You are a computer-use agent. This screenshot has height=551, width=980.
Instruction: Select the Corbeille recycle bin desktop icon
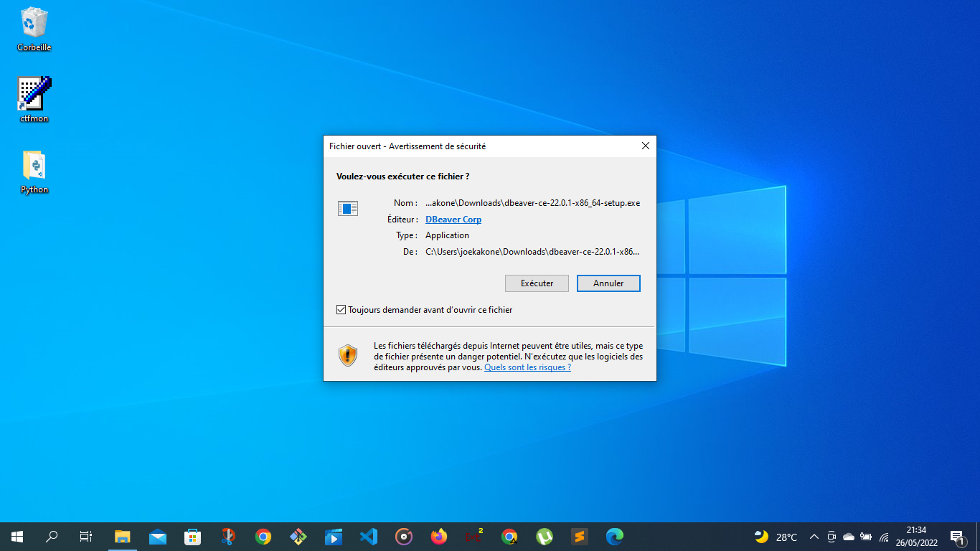(34, 29)
